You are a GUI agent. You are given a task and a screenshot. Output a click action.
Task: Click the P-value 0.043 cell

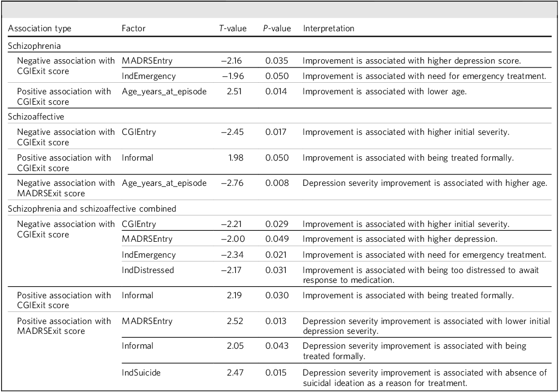pos(277,345)
